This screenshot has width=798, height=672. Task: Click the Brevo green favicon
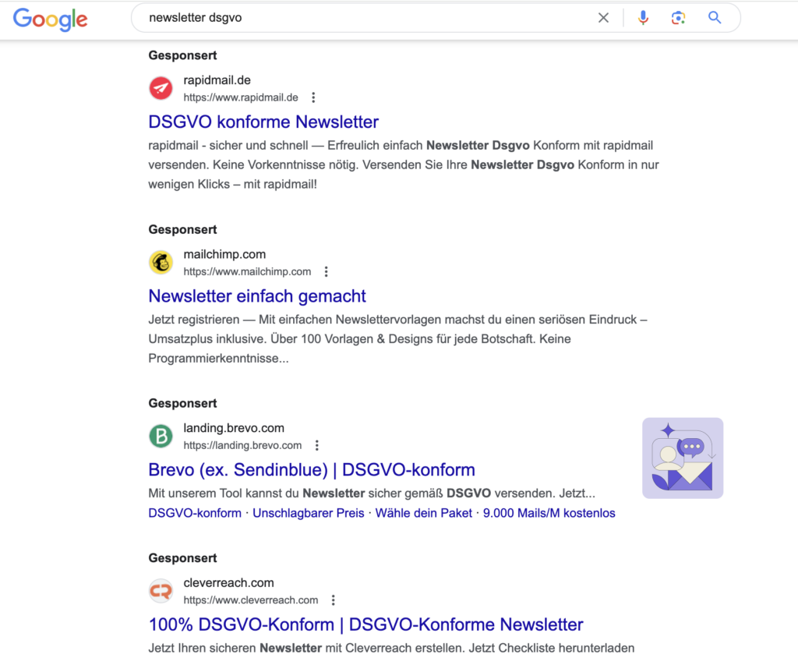tap(161, 437)
